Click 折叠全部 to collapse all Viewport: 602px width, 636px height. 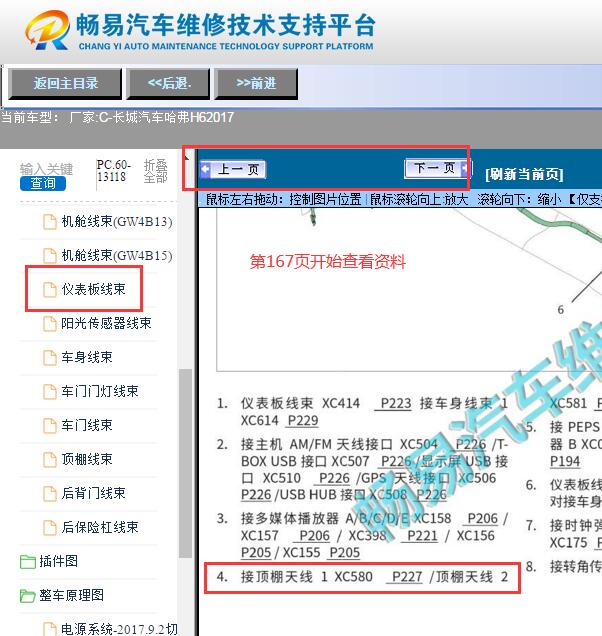[155, 171]
